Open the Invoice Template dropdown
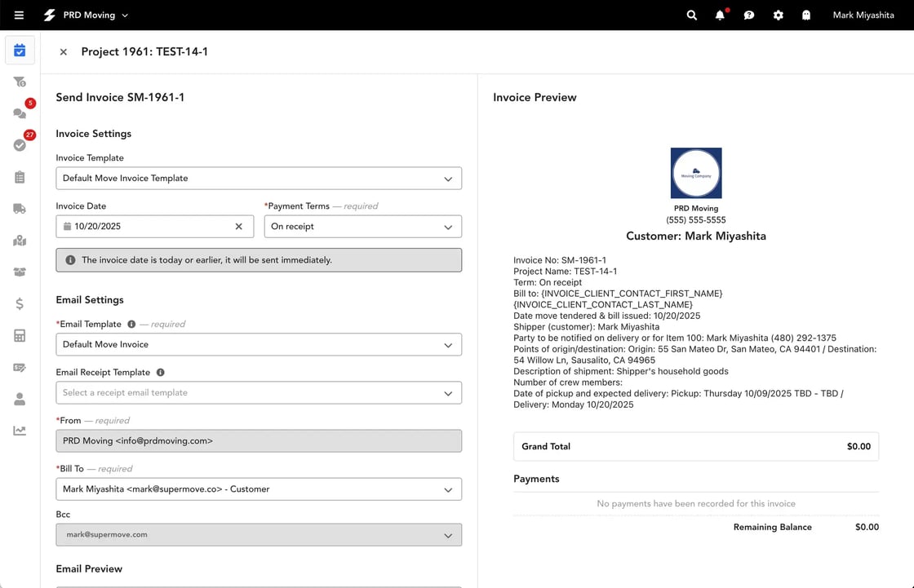Viewport: 914px width, 588px height. click(259, 178)
